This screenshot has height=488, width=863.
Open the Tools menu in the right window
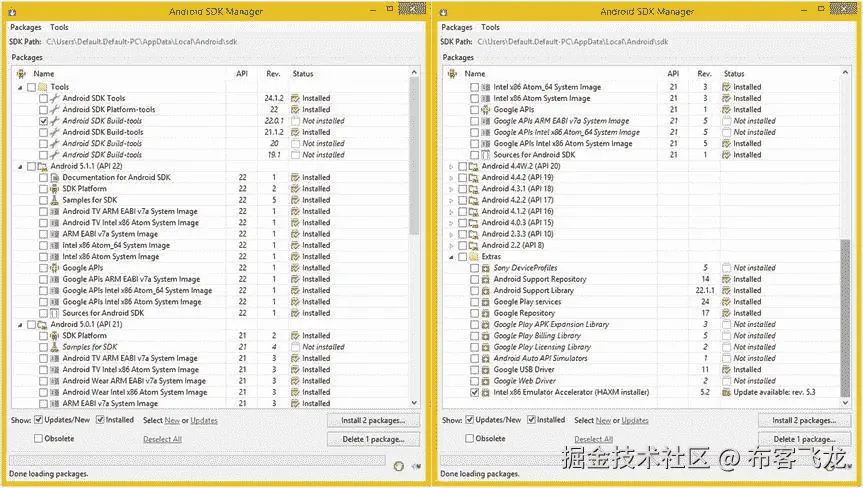tap(490, 27)
